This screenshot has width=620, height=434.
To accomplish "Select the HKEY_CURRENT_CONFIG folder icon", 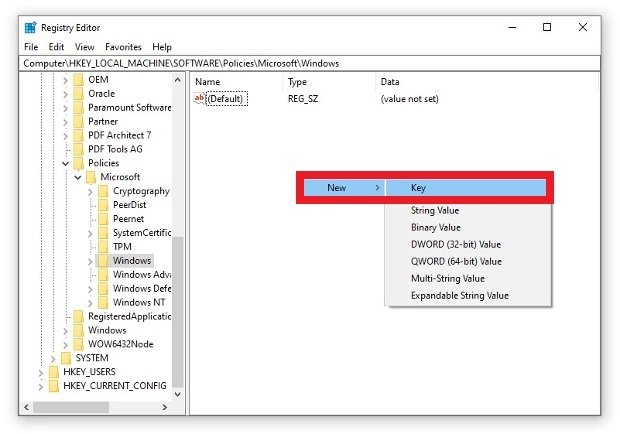I will click(x=53, y=386).
